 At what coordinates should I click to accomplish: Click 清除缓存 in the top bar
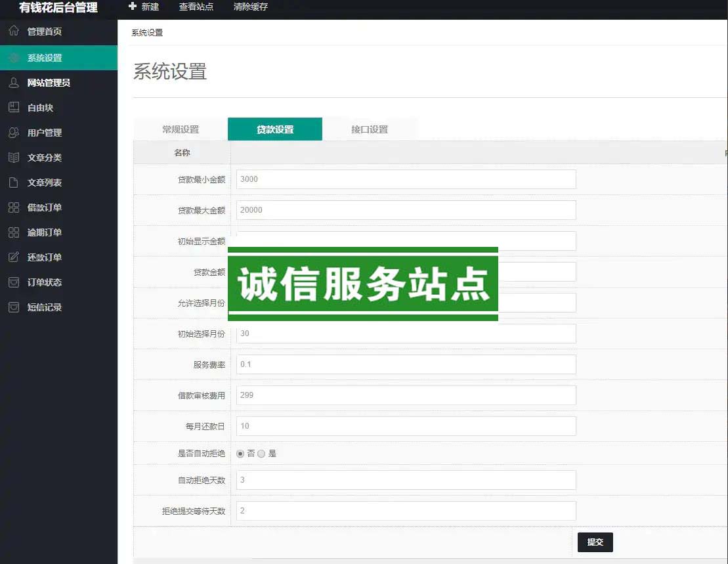pos(250,7)
